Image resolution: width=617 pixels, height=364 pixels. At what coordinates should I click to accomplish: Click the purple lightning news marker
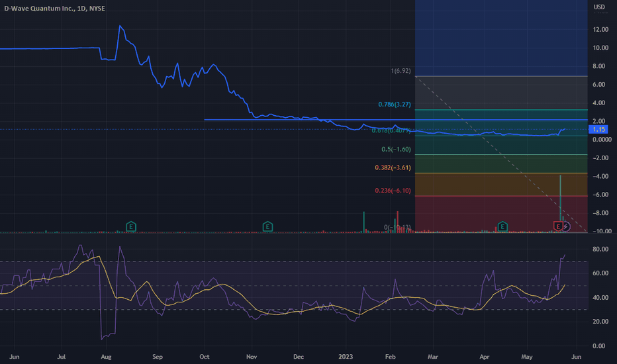click(x=566, y=226)
